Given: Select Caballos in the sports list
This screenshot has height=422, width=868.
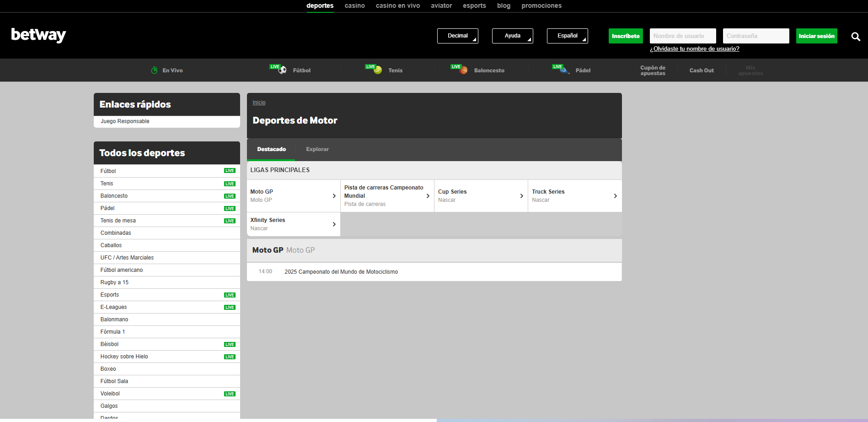Looking at the screenshot, I should (167, 245).
